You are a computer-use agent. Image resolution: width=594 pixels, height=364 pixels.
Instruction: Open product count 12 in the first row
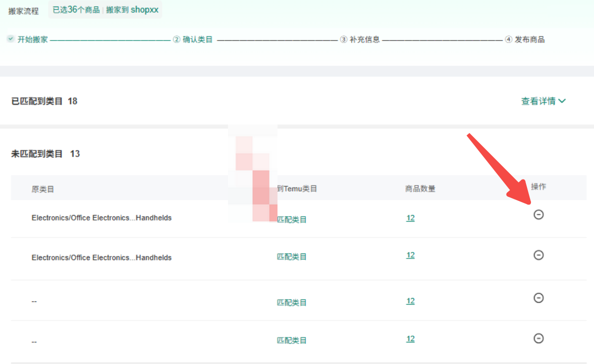click(x=410, y=218)
